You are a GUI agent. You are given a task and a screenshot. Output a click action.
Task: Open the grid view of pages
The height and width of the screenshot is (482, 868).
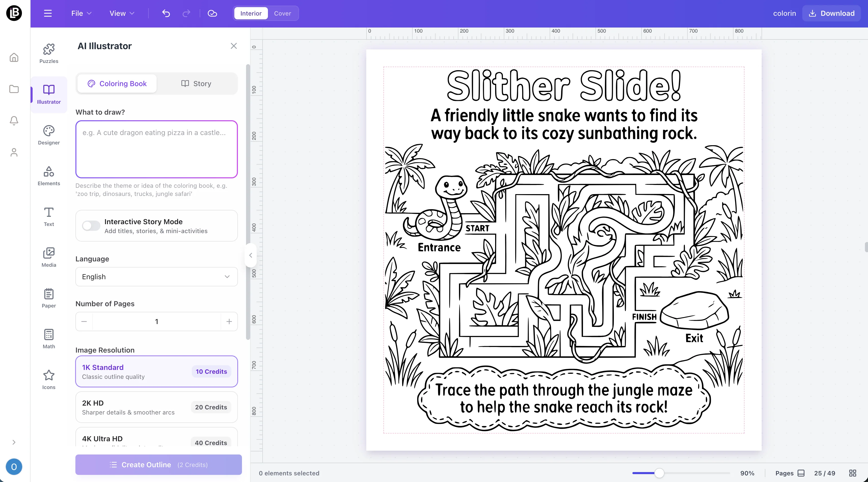tap(852, 473)
